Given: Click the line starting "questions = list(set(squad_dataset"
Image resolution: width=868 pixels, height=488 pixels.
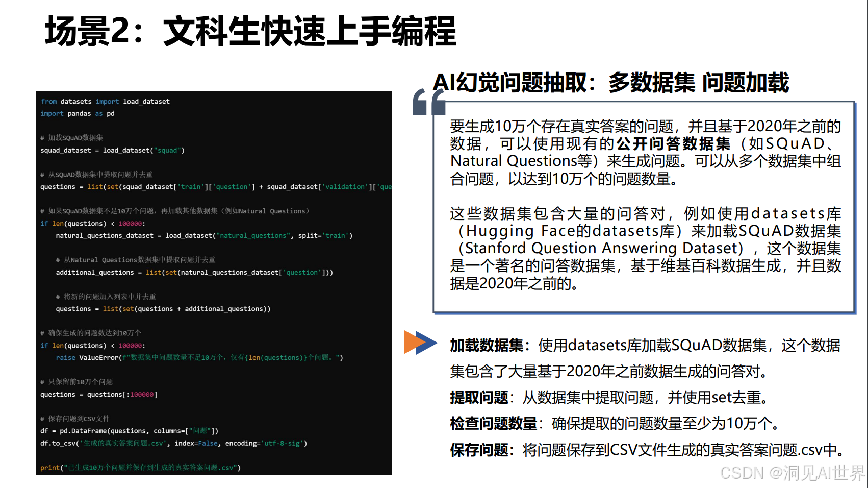Looking at the screenshot, I should point(216,187).
